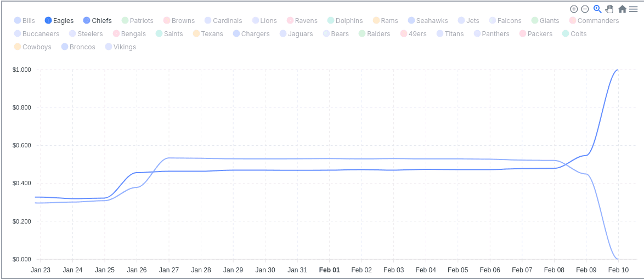The height and width of the screenshot is (280, 644).
Task: Click the Feb 09 x-axis label
Action: point(586,270)
